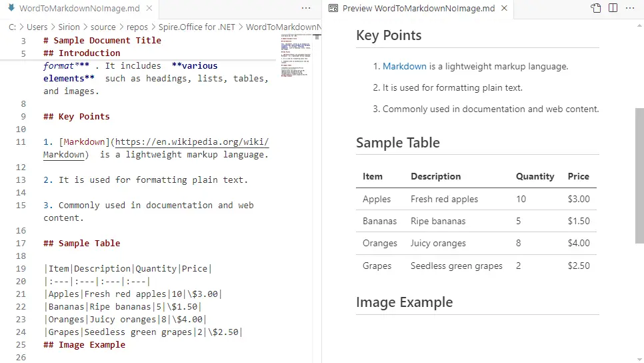Expand the Sirion breadcrumb folder
The height and width of the screenshot is (363, 644).
tap(69, 27)
